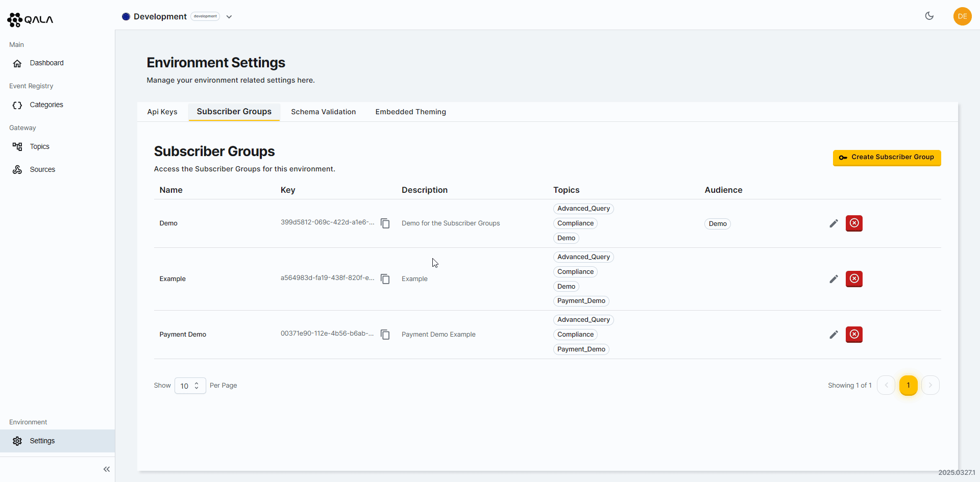Select page 1 in pagination
The height and width of the screenshot is (482, 980).
tap(908, 386)
